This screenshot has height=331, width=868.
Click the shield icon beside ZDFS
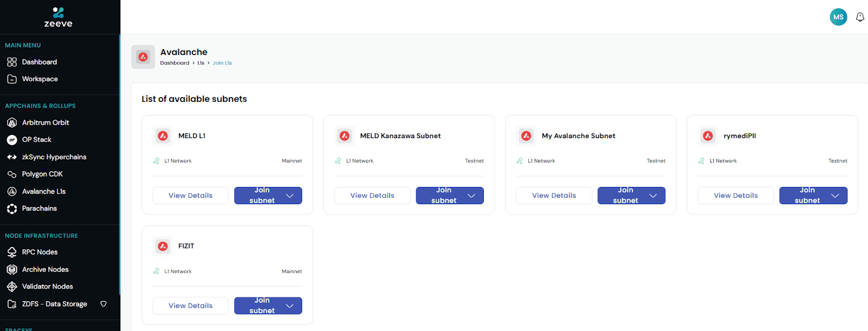[x=104, y=304]
